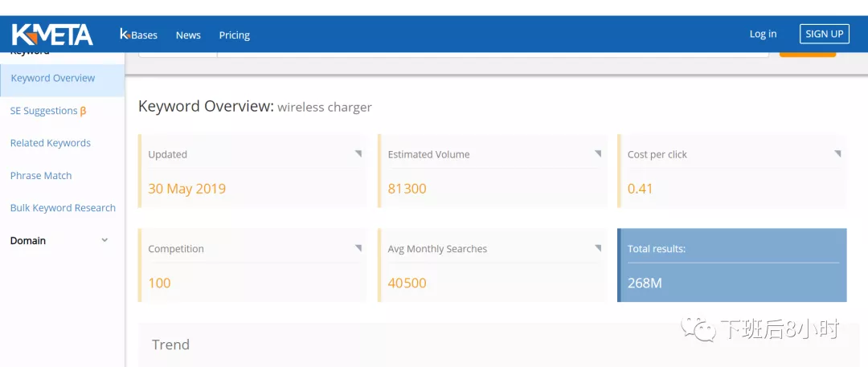Open the K-Bases menu
Image resolution: width=868 pixels, height=367 pixels.
pos(138,35)
